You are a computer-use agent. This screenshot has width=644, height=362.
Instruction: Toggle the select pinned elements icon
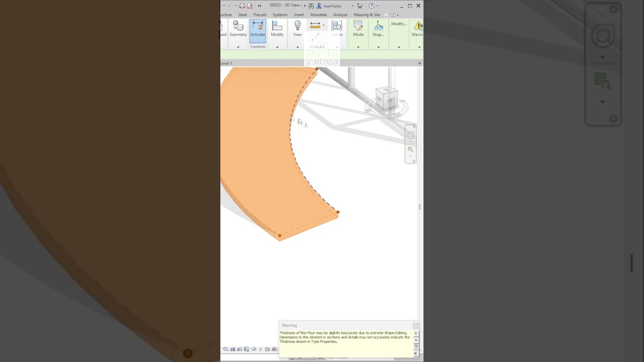pos(246,349)
